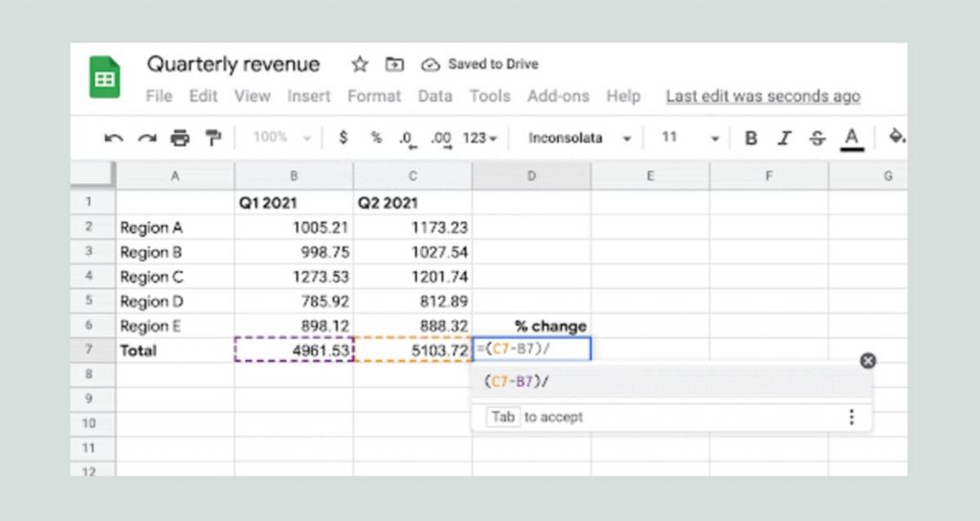Toggle strikethrough formatting

[x=817, y=138]
